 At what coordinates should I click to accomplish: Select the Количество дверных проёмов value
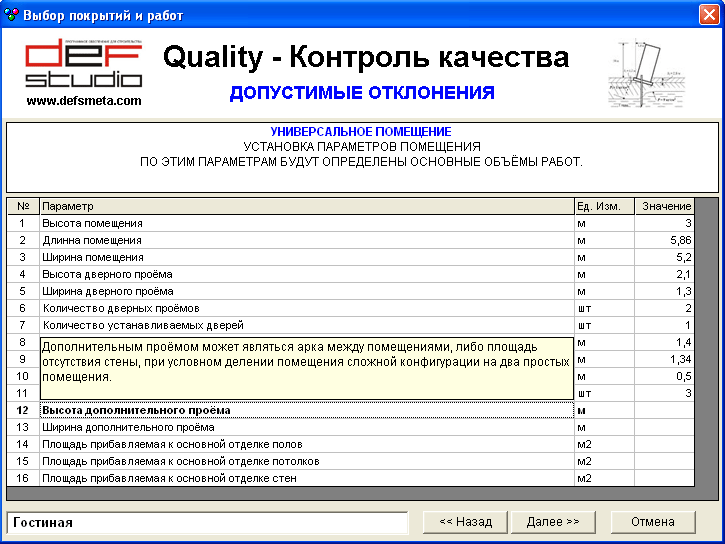click(663, 309)
